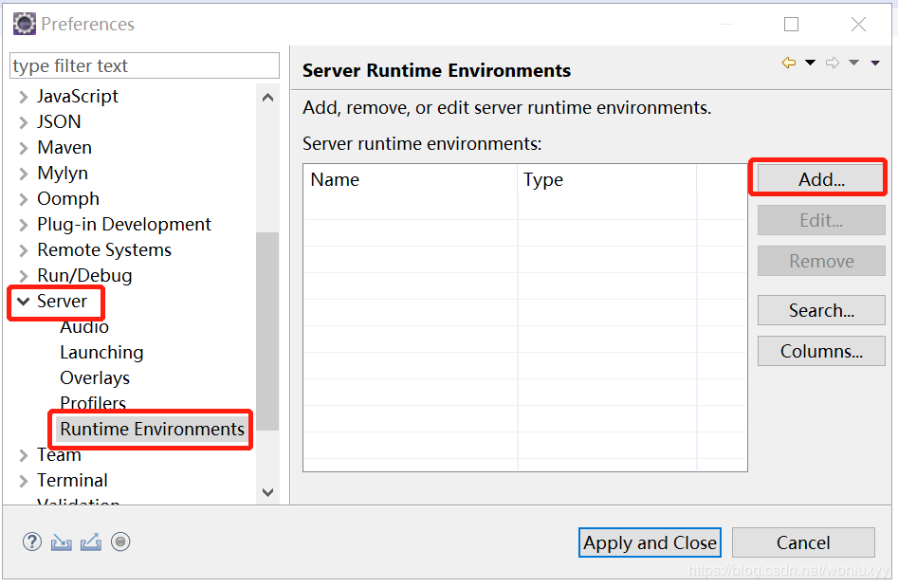Select the Audio preference page
Viewport: 898px width, 588px height.
coord(84,327)
